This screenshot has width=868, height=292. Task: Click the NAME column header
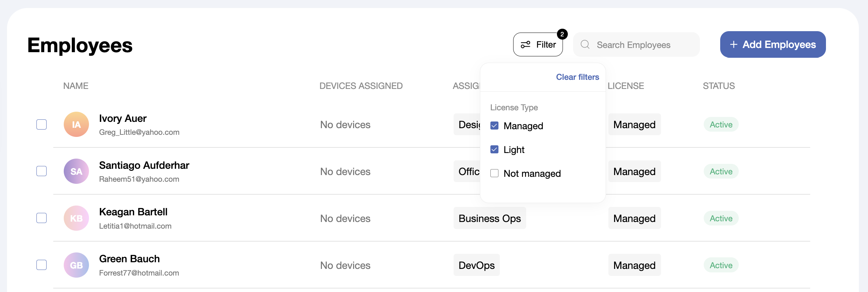pos(76,86)
